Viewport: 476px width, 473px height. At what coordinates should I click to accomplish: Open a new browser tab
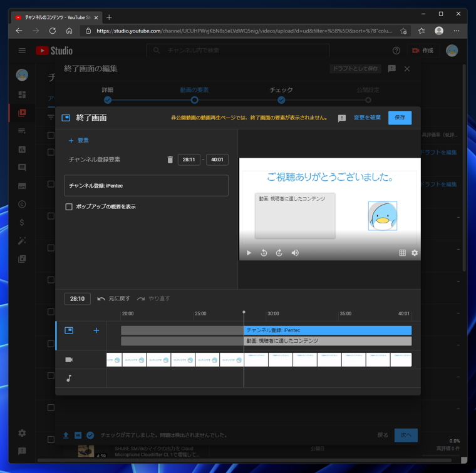point(109,18)
